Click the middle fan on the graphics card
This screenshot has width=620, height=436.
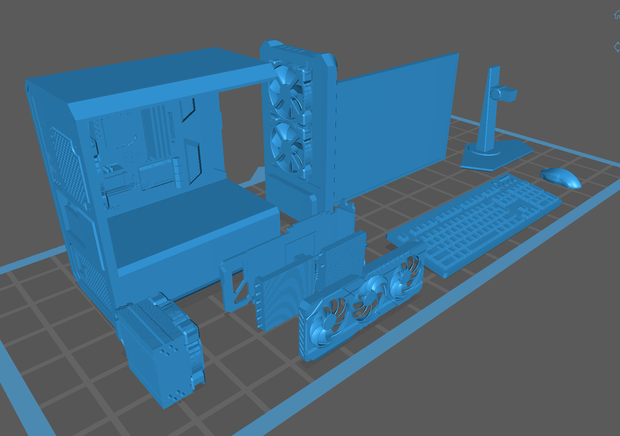367,297
